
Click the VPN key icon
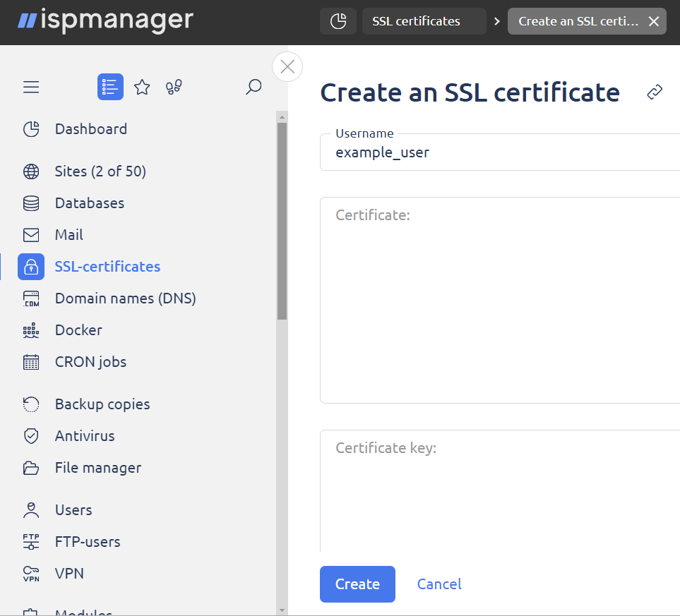coord(31,574)
